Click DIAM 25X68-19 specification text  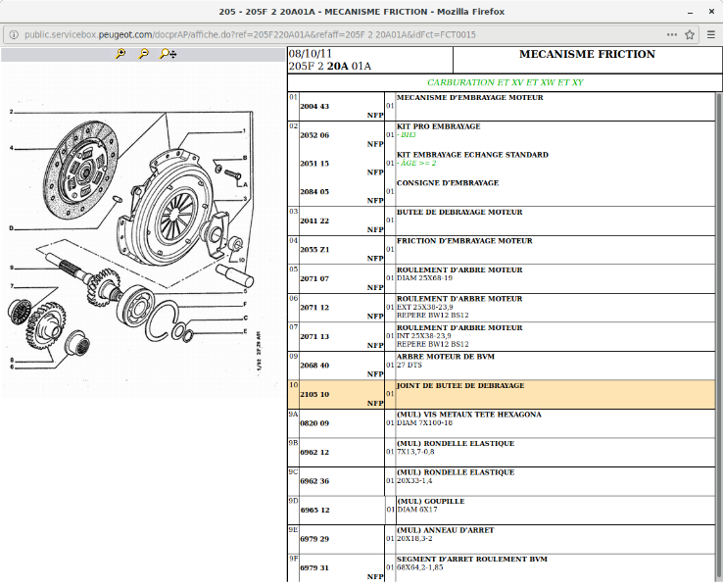pos(424,278)
